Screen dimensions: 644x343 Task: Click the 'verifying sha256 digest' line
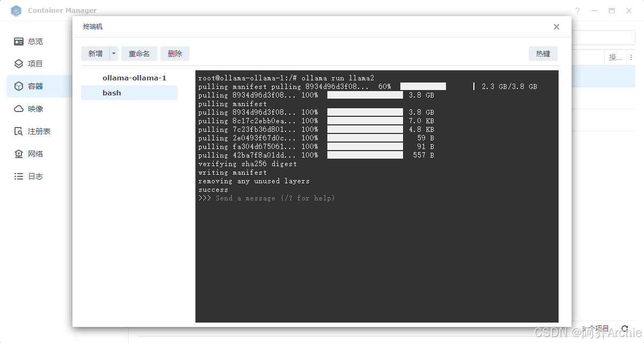247,164
